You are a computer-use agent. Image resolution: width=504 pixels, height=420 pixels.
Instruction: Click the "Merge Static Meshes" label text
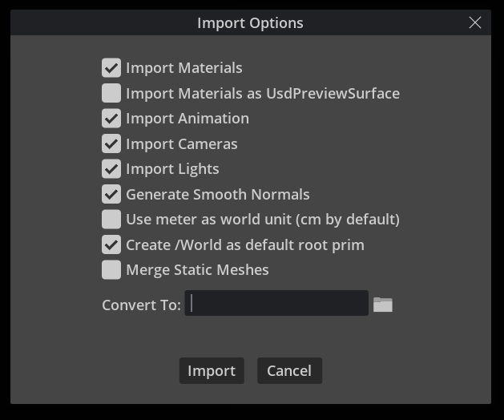pos(197,270)
